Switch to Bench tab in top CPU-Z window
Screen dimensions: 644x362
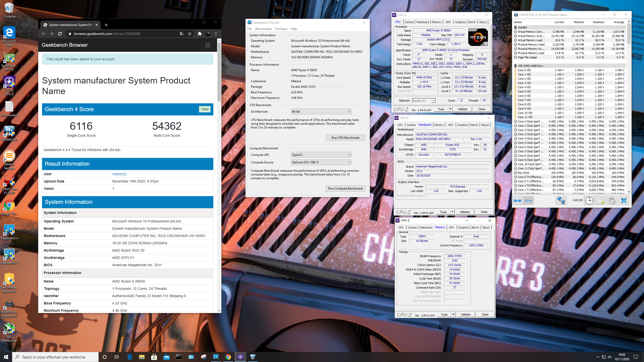(x=472, y=22)
